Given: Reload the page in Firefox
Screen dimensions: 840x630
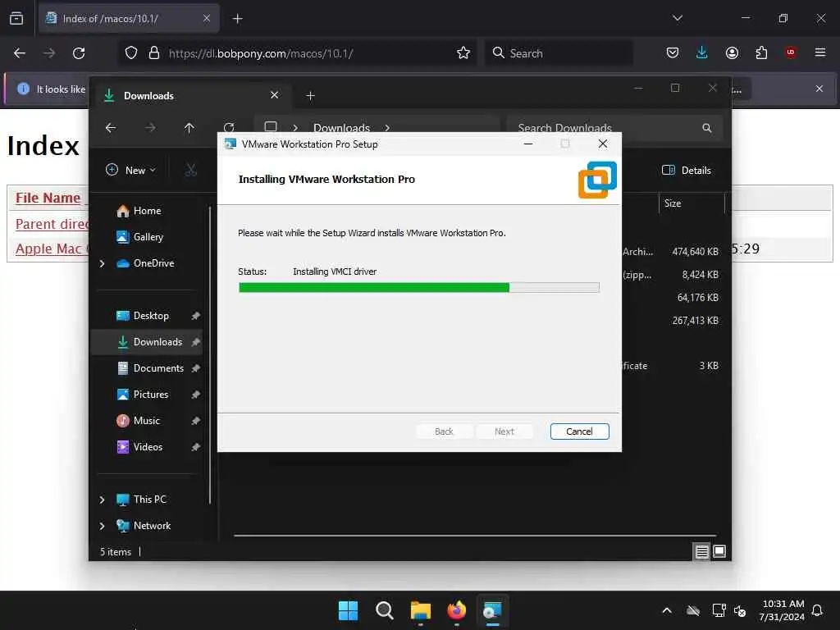Looking at the screenshot, I should pyautogui.click(x=79, y=53).
